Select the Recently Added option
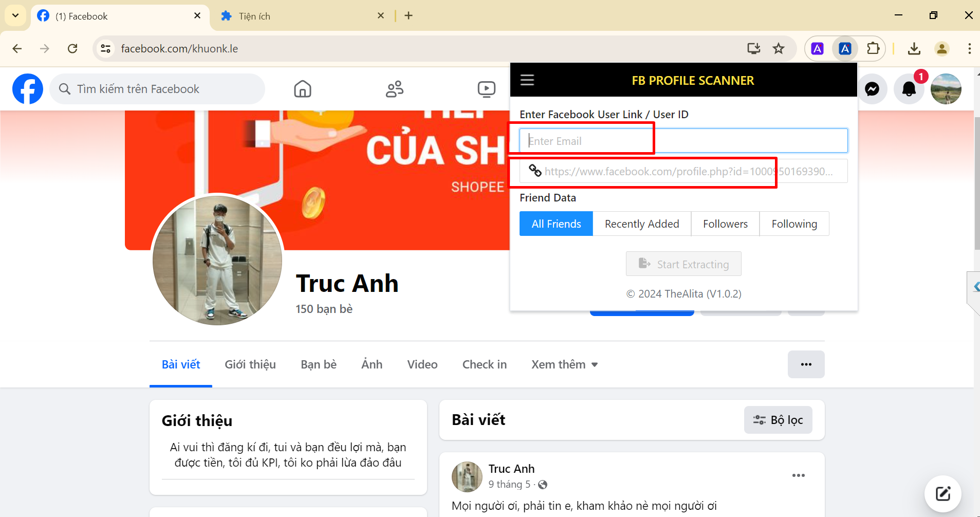980x517 pixels. (x=642, y=224)
